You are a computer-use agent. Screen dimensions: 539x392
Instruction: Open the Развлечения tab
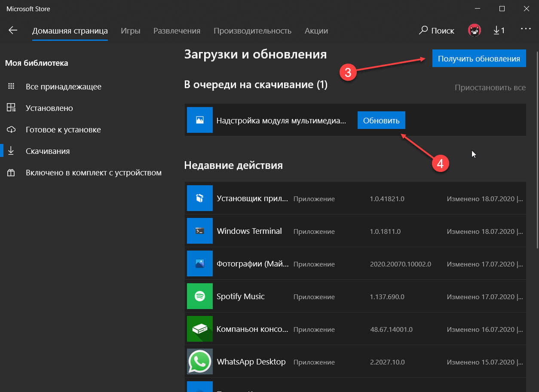[x=177, y=31]
